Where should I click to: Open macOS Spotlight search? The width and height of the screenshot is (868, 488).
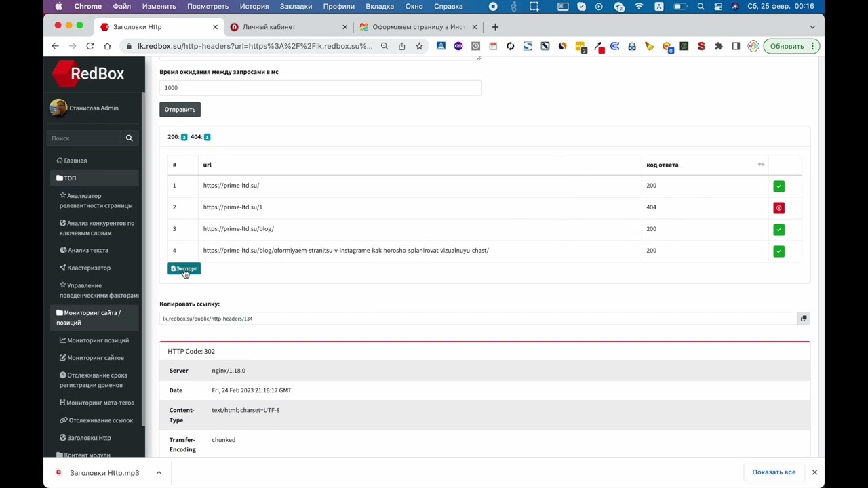point(701,6)
